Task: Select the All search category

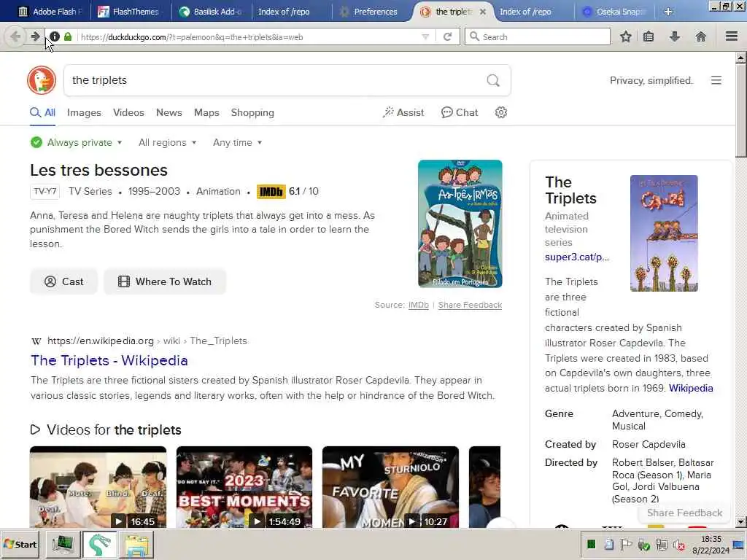Action: click(42, 112)
